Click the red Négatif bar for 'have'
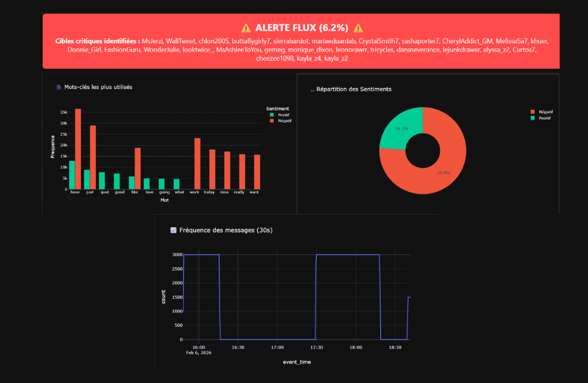Viewport: 588px width, 383px height. pyautogui.click(x=78, y=149)
